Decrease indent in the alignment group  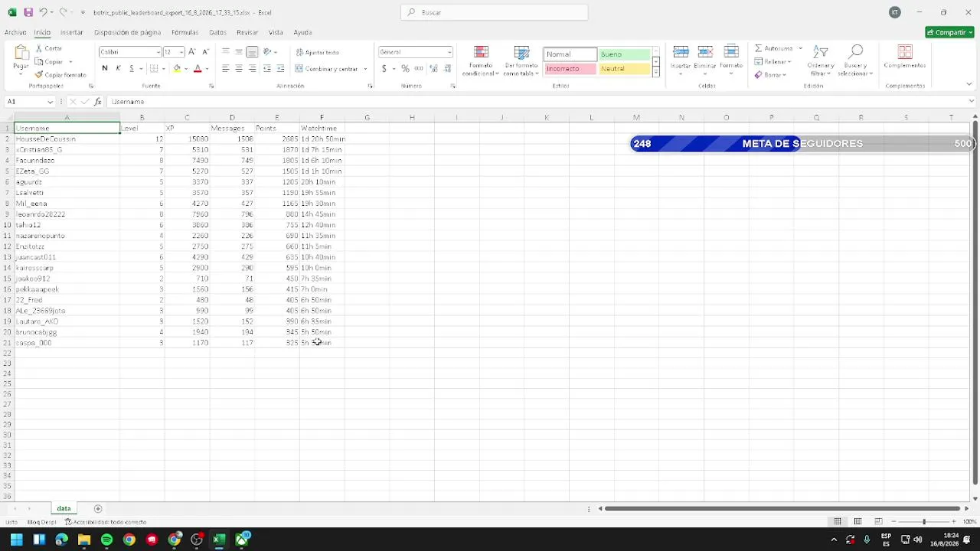click(266, 69)
